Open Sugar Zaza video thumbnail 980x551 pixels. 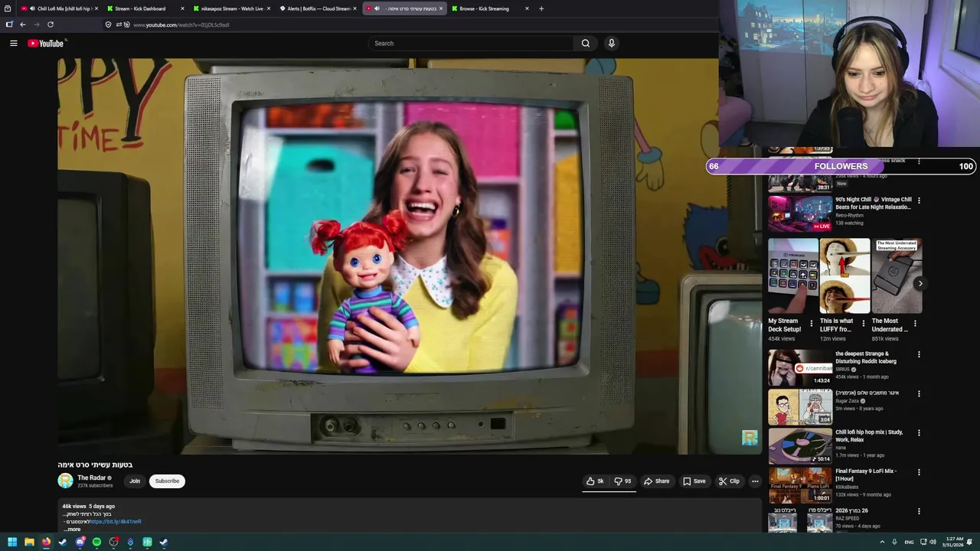click(x=800, y=406)
